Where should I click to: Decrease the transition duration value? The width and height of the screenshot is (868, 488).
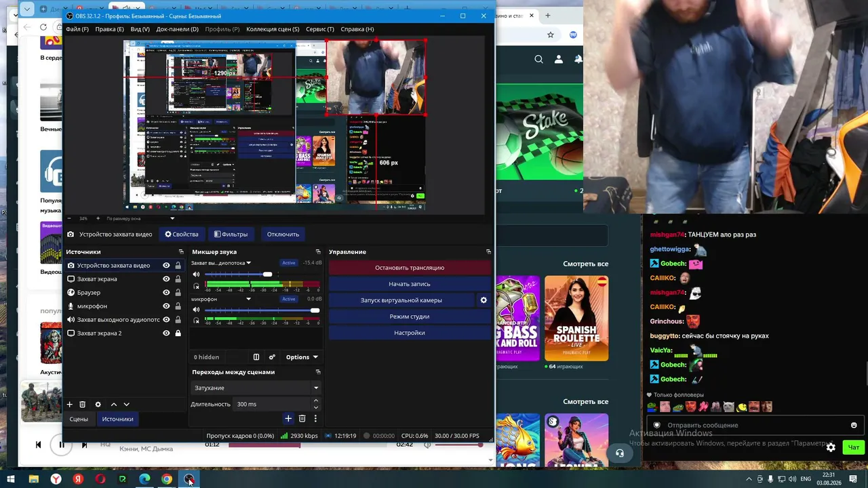coord(316,407)
